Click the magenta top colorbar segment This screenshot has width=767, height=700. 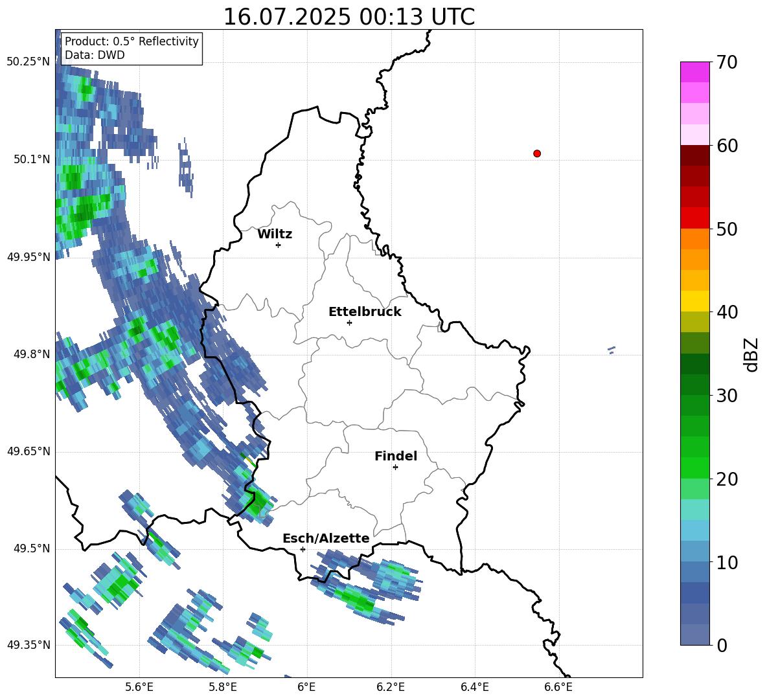(694, 72)
